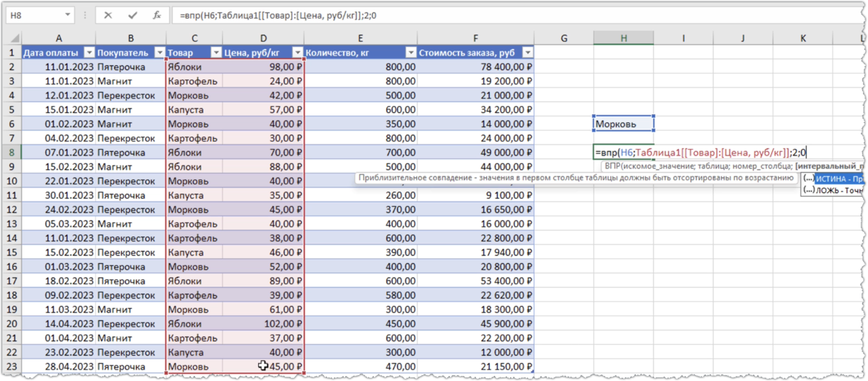
Task: Click cost cell 78 400,00 ₽
Action: pos(475,67)
